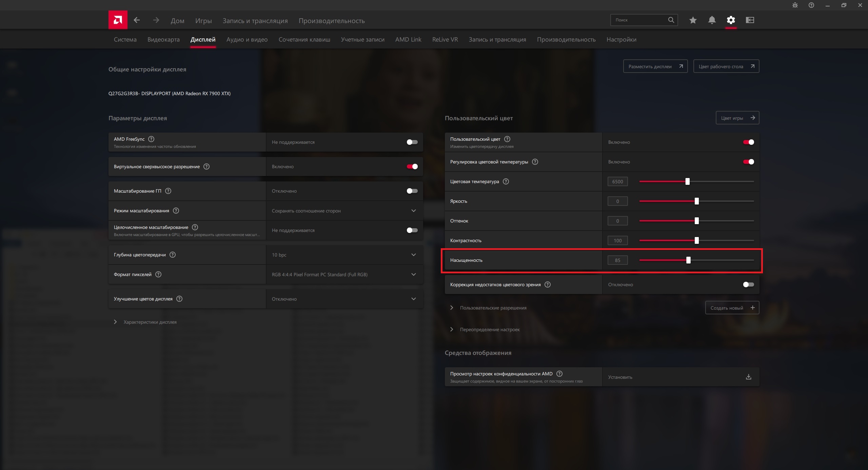Screen dimensions: 868x470
Task: Enable GPU scaling (Масштабирование ГП) toggle
Action: coord(412,191)
